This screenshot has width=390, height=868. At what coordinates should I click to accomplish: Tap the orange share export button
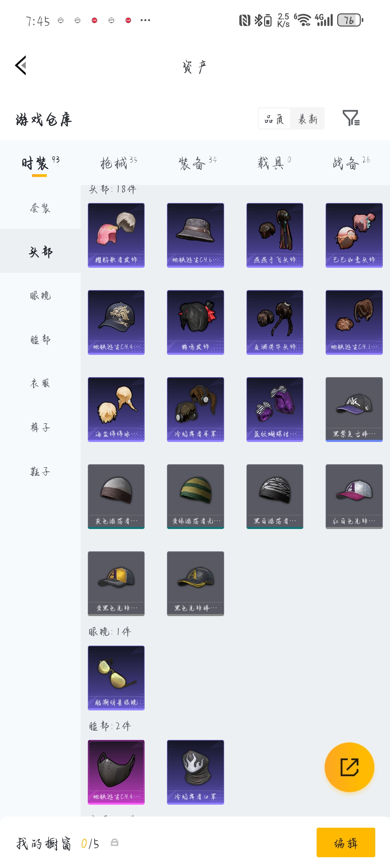(x=349, y=767)
